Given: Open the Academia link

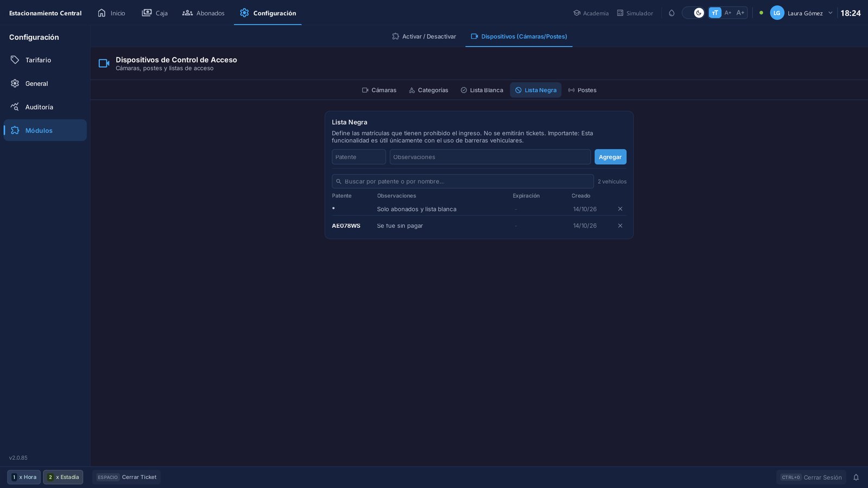Looking at the screenshot, I should (x=591, y=13).
